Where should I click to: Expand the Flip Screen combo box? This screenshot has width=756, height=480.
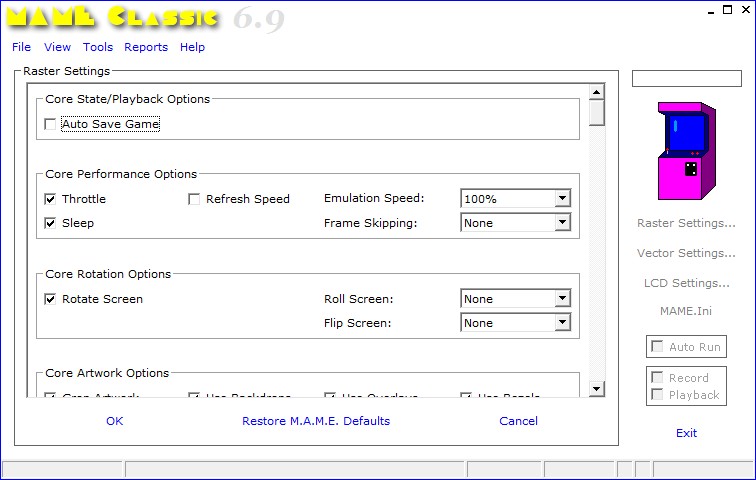click(x=561, y=323)
